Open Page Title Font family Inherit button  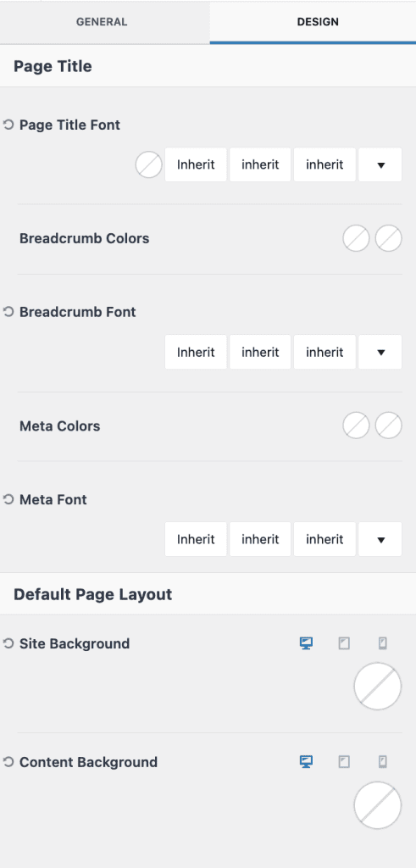click(x=196, y=164)
